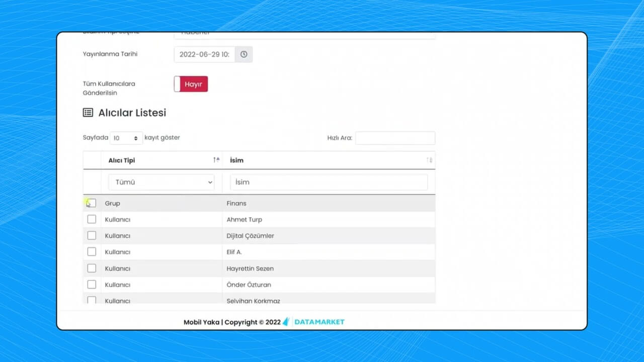Check the Hayrettin Sezen row checkbox
This screenshot has height=362, width=644.
(x=92, y=268)
